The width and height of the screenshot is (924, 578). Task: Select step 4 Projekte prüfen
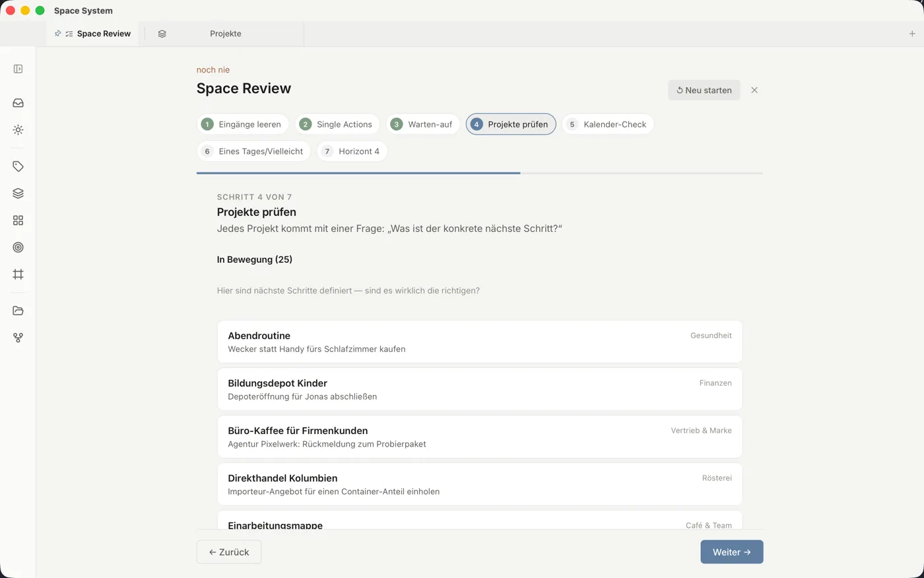click(x=511, y=124)
